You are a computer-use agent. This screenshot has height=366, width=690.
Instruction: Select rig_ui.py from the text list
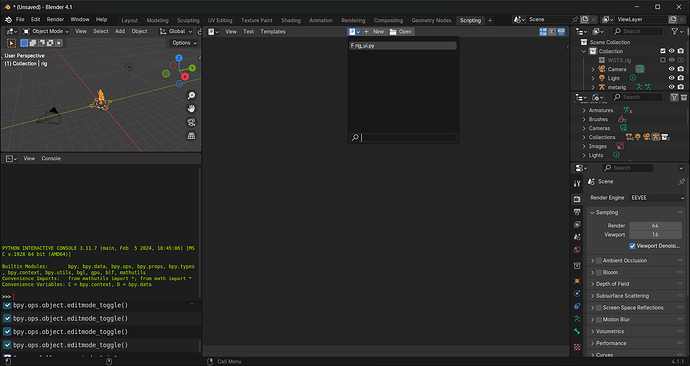pos(403,46)
